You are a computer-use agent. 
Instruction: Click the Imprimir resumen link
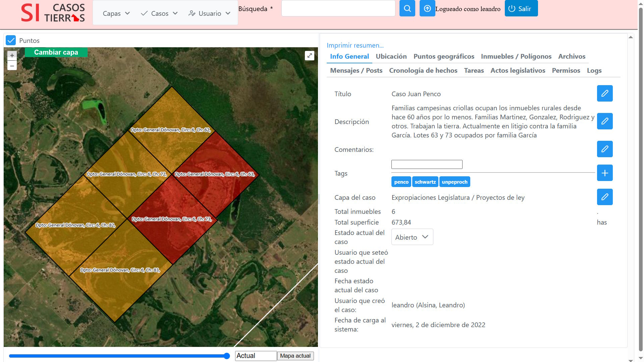point(355,45)
